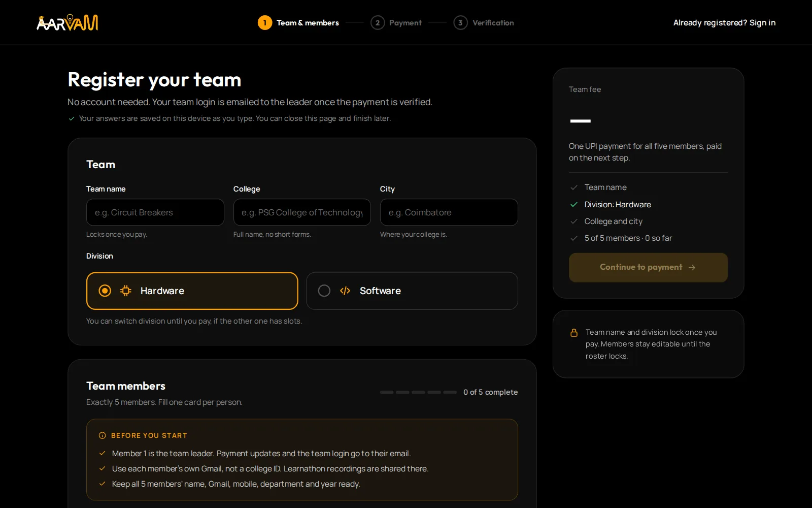Viewport: 812px width, 508px height.
Task: Focus the City input field
Action: pyautogui.click(x=449, y=212)
